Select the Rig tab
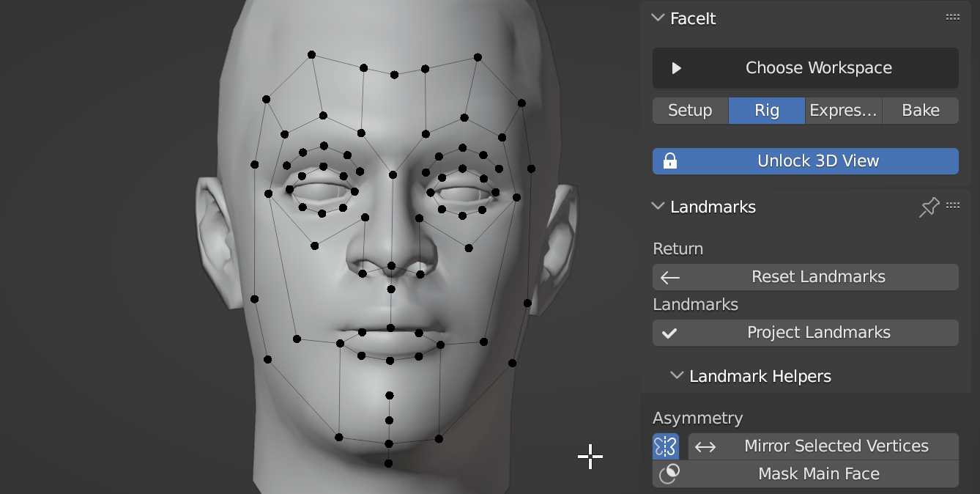This screenshot has height=494, width=980. (x=767, y=111)
